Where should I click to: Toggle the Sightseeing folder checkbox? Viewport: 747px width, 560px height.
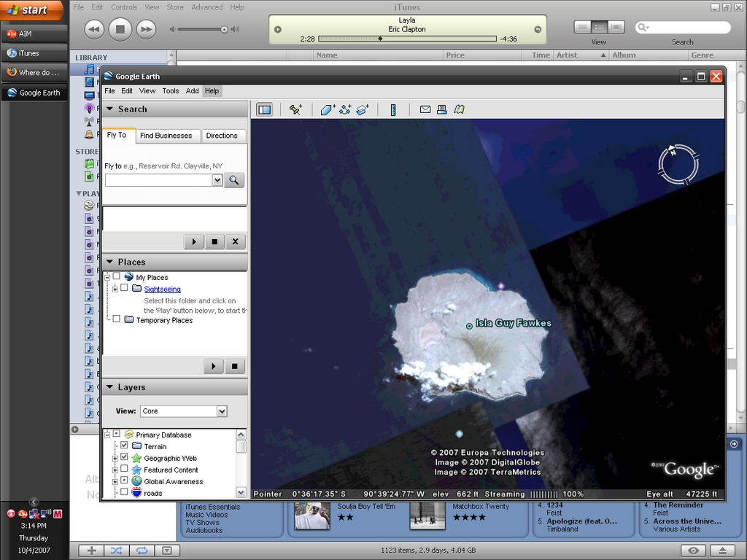(124, 288)
